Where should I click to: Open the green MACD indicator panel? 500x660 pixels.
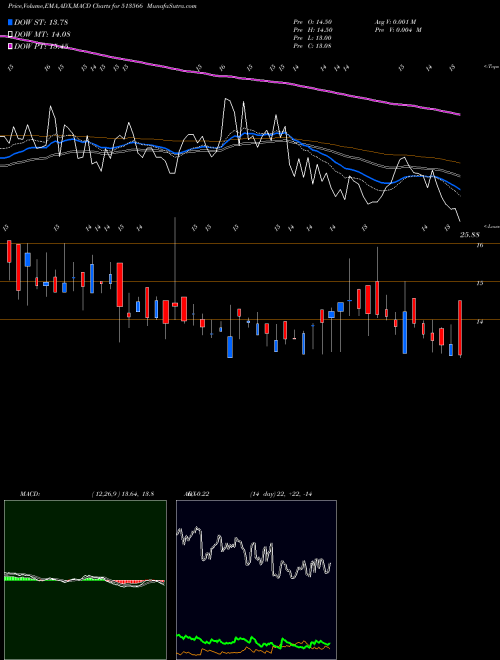point(85,580)
